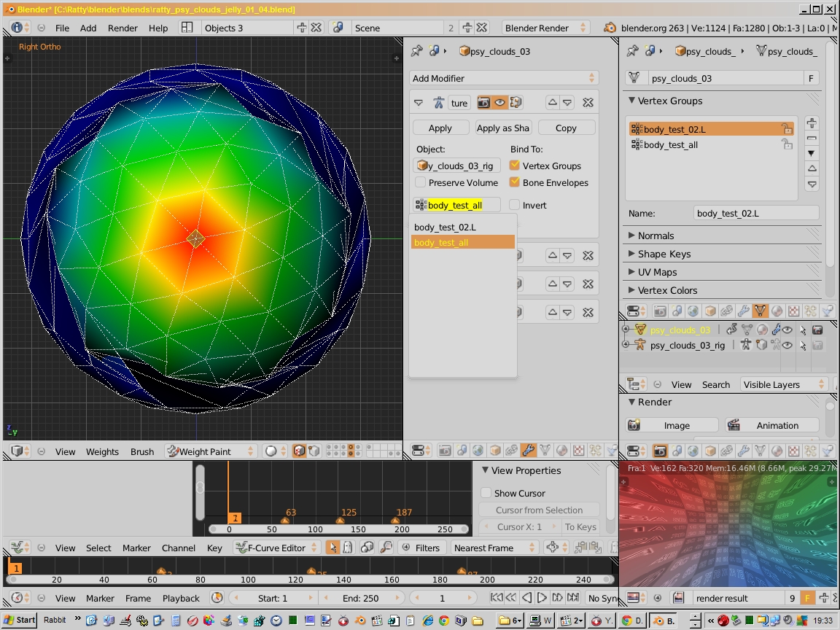Open the Add Modifier dropdown

click(504, 78)
